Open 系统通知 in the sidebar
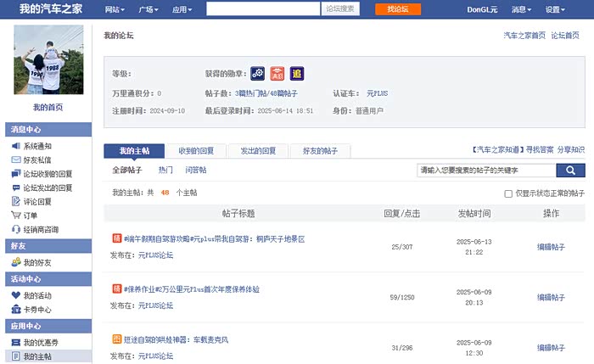 click(x=36, y=146)
